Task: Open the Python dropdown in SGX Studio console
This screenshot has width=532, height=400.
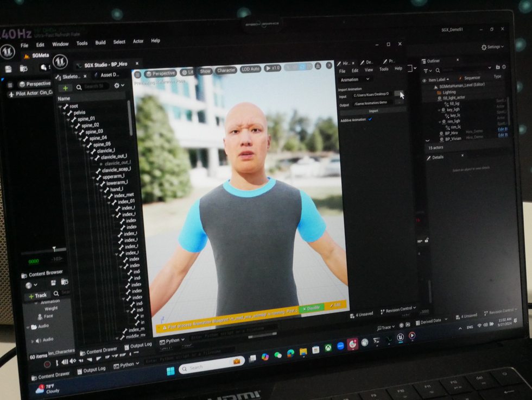Action: coord(172,341)
